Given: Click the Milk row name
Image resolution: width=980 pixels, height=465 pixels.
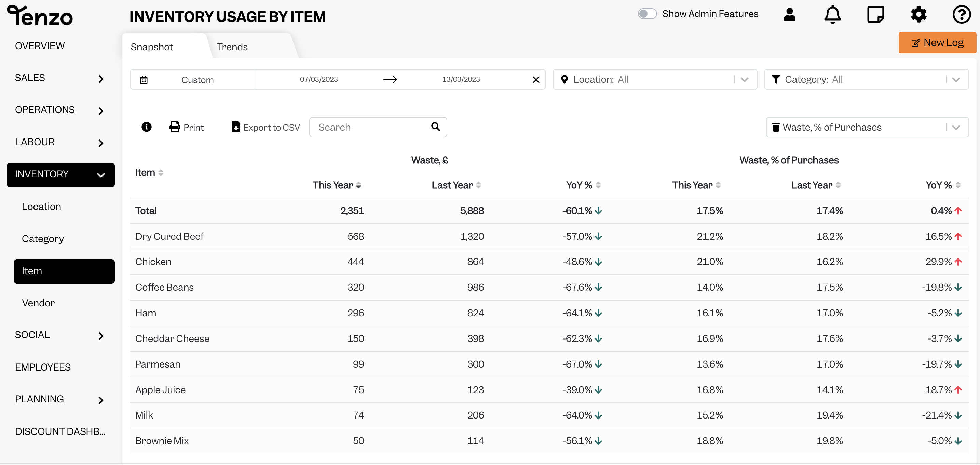Looking at the screenshot, I should pos(144,415).
